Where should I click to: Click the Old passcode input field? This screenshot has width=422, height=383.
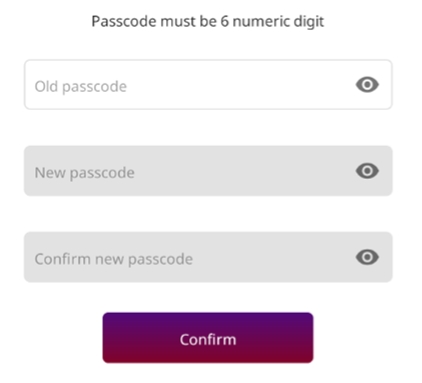tap(208, 85)
